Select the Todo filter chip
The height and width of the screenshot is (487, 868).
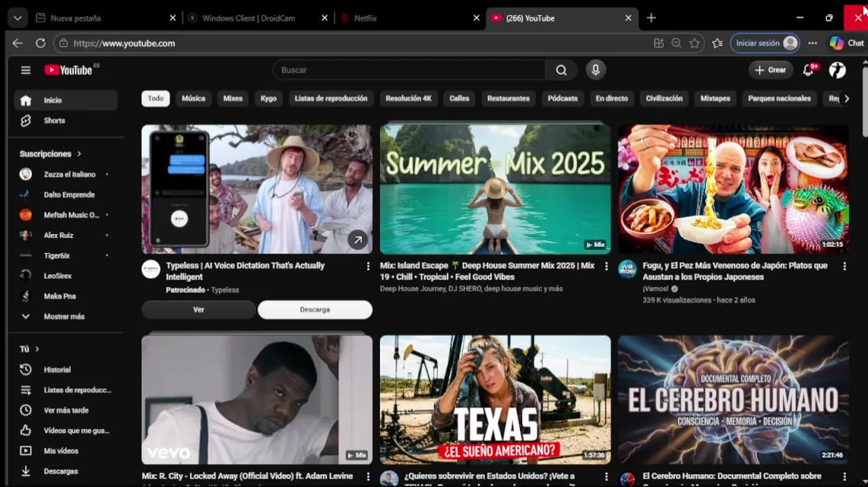pyautogui.click(x=155, y=99)
